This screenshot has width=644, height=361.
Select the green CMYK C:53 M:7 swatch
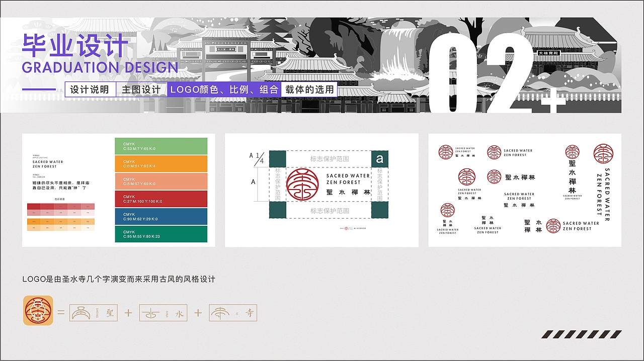[161, 146]
